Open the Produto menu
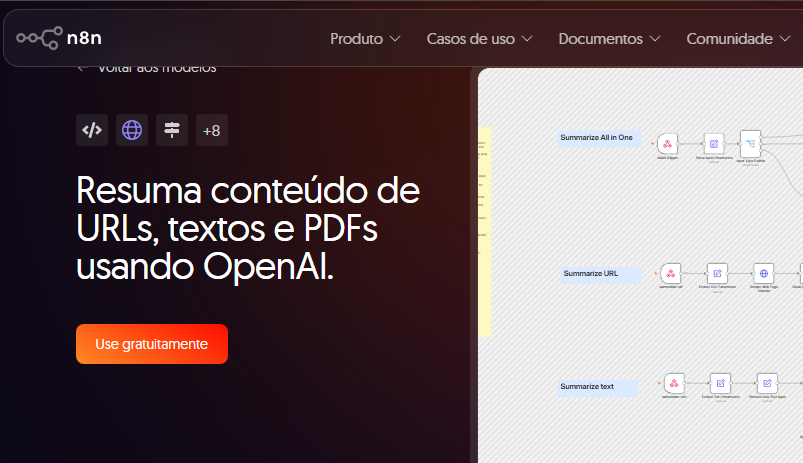 pyautogui.click(x=365, y=39)
